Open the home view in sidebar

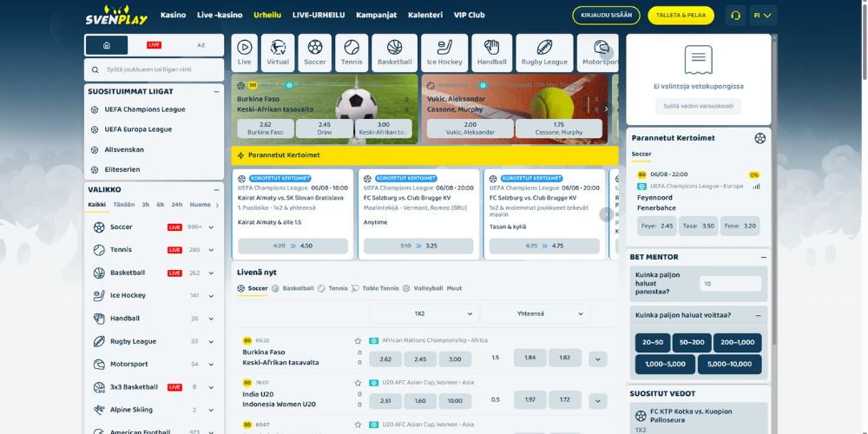click(x=107, y=45)
